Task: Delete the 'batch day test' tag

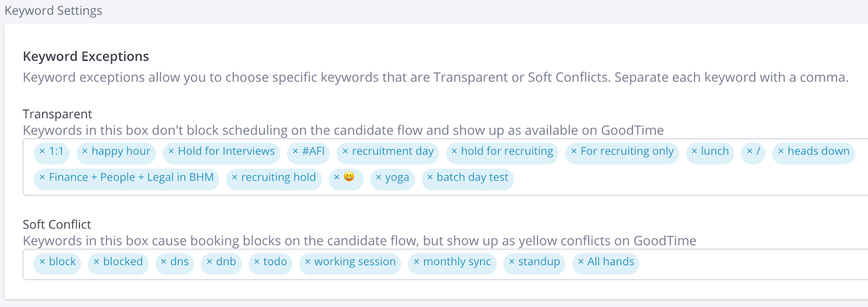Action: coord(430,177)
